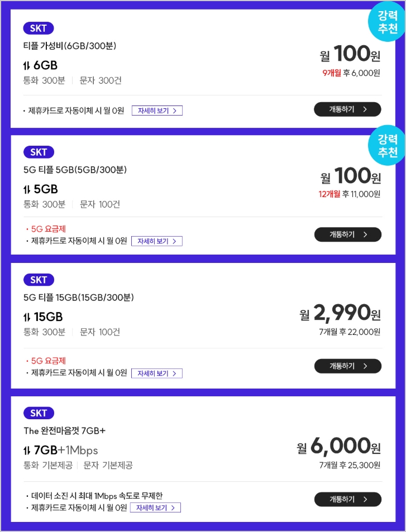The height and width of the screenshot is (532, 406).
Task: Click SKT badge on 5G 티플 5GB plan
Action: tap(39, 152)
